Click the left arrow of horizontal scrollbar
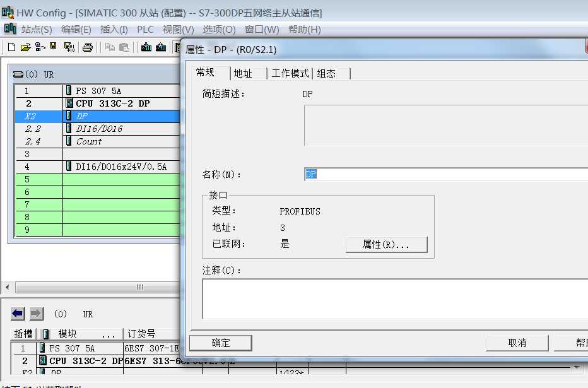Screen dimensions: 588x388 point(8,288)
